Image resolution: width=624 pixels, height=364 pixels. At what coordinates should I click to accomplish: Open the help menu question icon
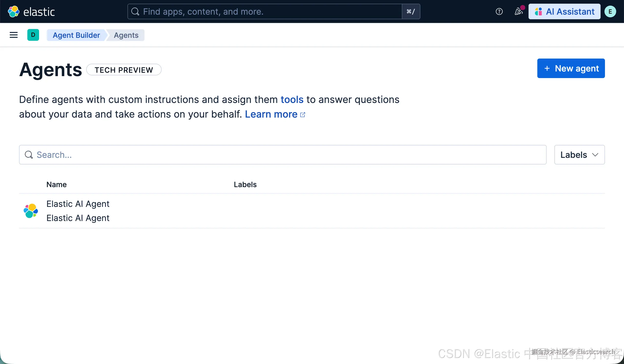499,11
